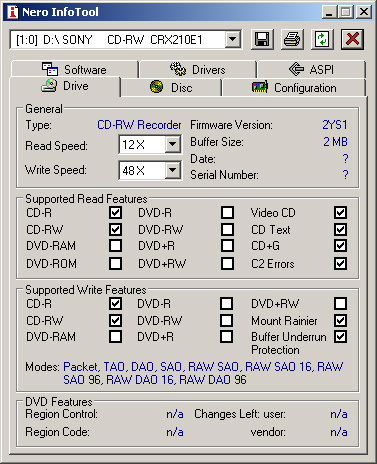Switch to the Disc tab
Screen dimensions: 377x464
(x=171, y=88)
